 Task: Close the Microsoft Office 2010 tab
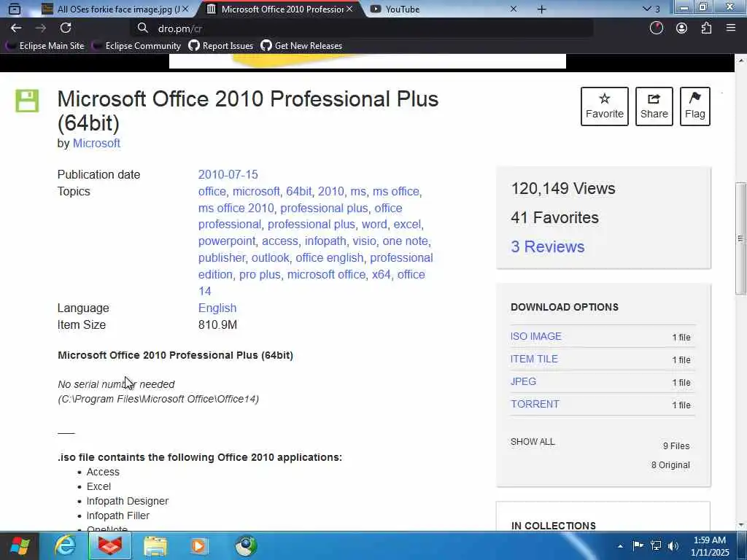[349, 9]
